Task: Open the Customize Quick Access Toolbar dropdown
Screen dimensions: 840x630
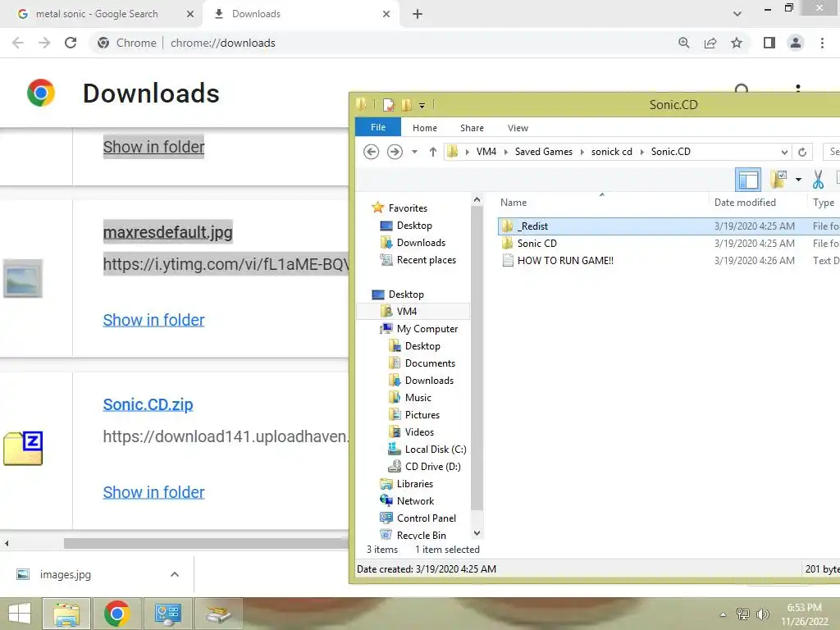Action: pyautogui.click(x=422, y=106)
